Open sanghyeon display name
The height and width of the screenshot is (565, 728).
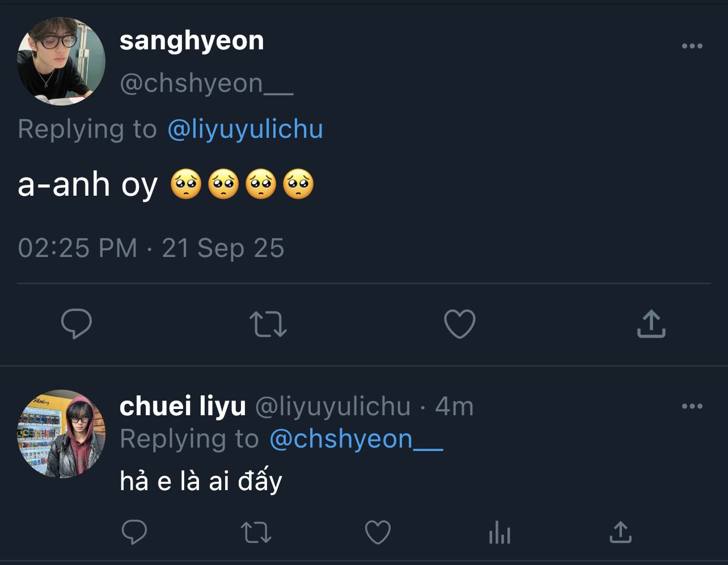click(192, 41)
